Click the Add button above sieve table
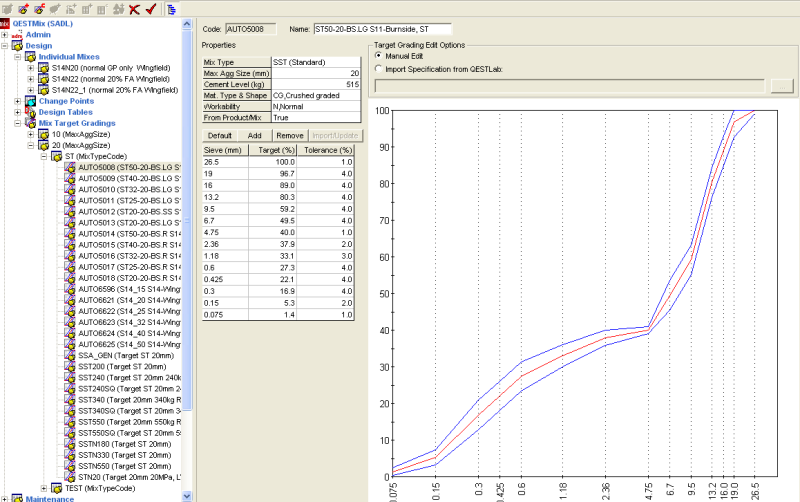The image size is (800, 502). 255,134
